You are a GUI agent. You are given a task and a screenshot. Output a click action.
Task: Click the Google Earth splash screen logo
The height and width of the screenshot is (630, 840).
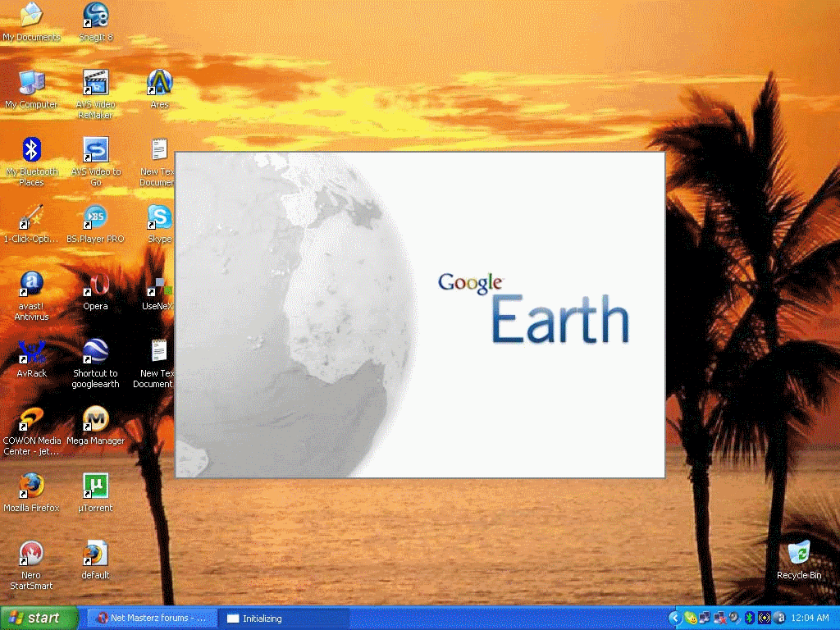point(533,310)
